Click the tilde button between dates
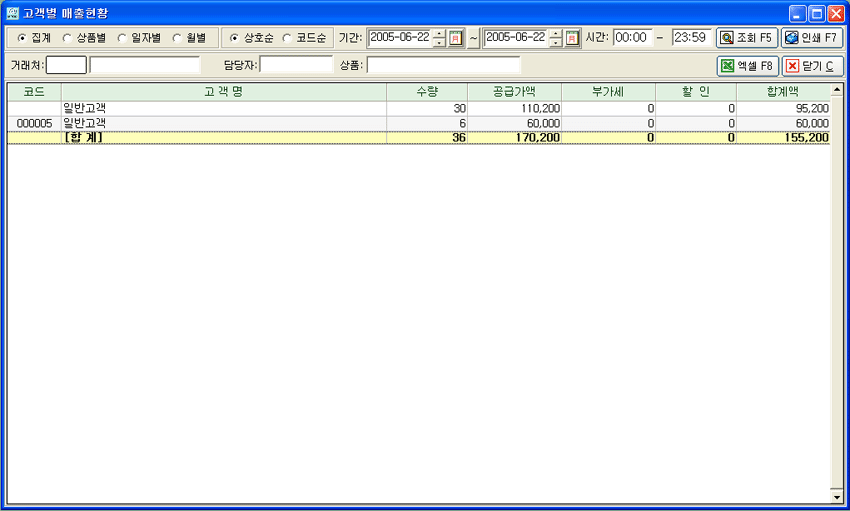850x511 pixels. (x=473, y=38)
